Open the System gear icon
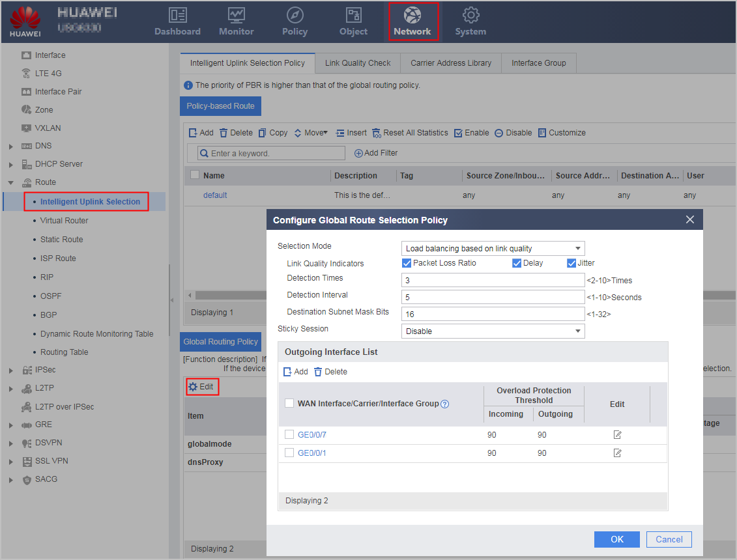This screenshot has height=560, width=737. point(470,16)
